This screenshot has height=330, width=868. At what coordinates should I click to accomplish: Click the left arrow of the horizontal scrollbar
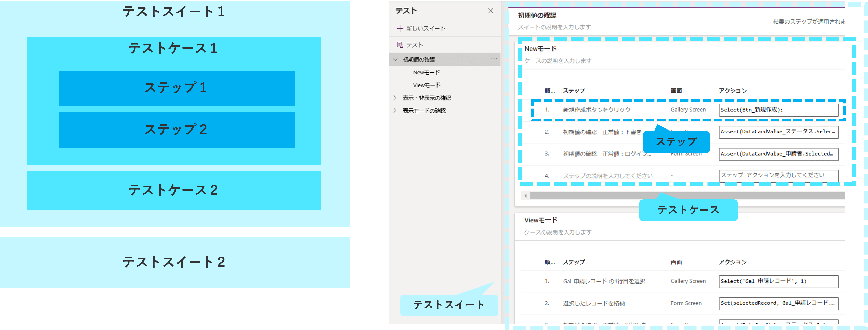(525, 196)
